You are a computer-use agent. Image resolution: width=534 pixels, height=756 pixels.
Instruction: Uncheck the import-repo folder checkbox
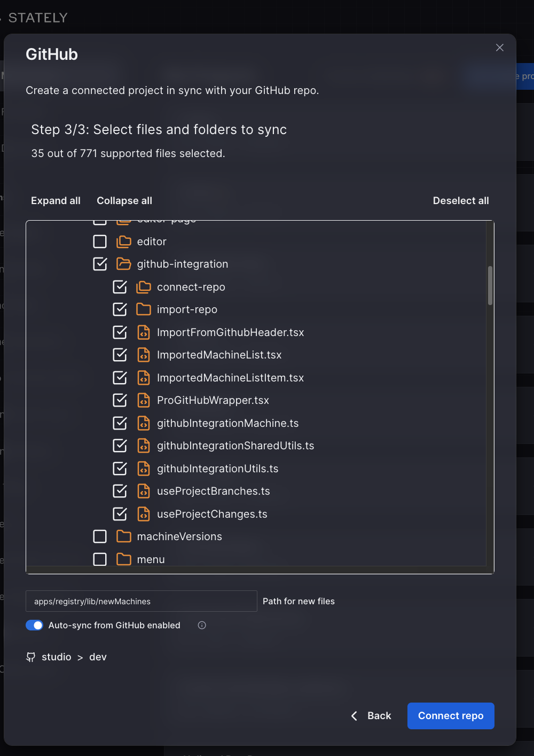(x=120, y=309)
